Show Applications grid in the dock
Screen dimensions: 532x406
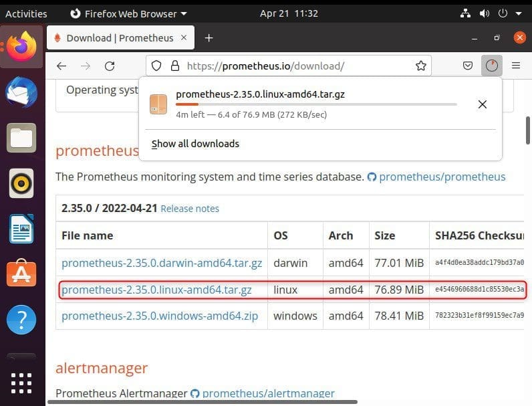(21, 383)
